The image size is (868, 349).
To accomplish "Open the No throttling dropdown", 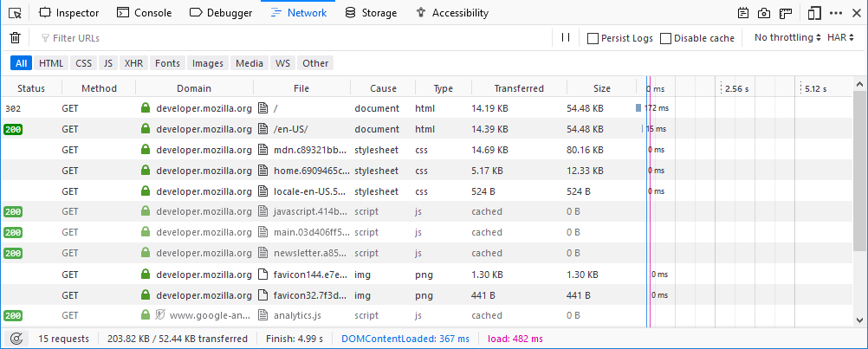I will (787, 38).
